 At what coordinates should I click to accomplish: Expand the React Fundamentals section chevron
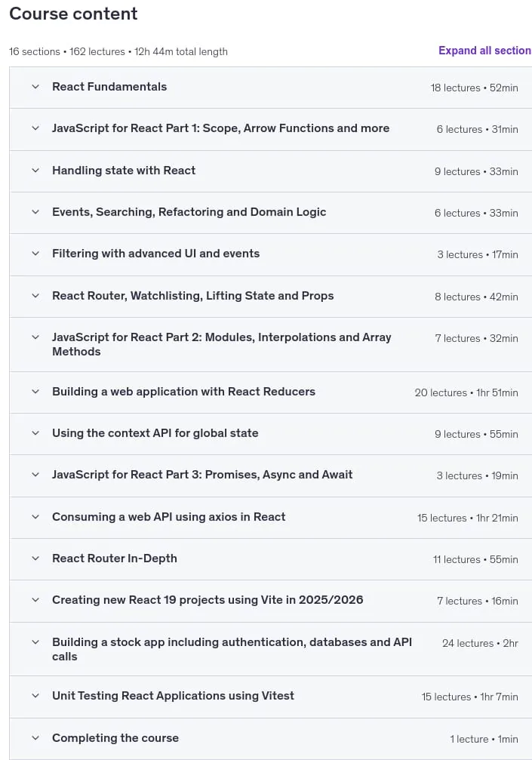click(x=35, y=87)
